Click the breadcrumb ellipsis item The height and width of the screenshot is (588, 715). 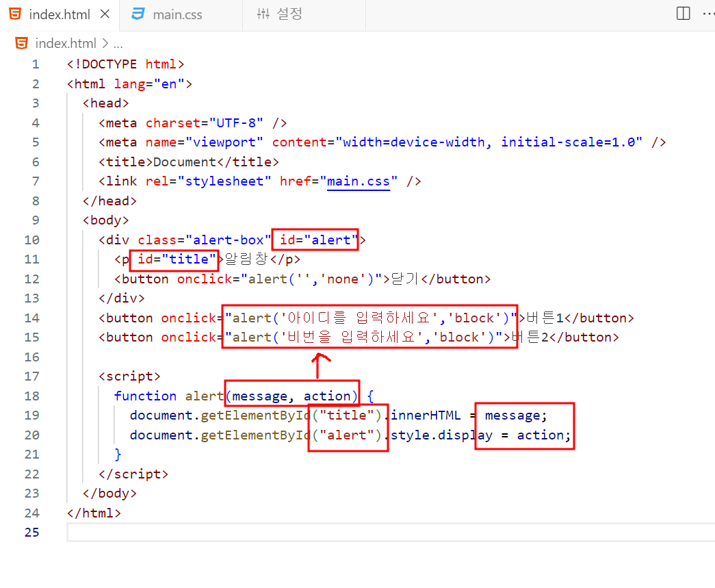(x=118, y=44)
